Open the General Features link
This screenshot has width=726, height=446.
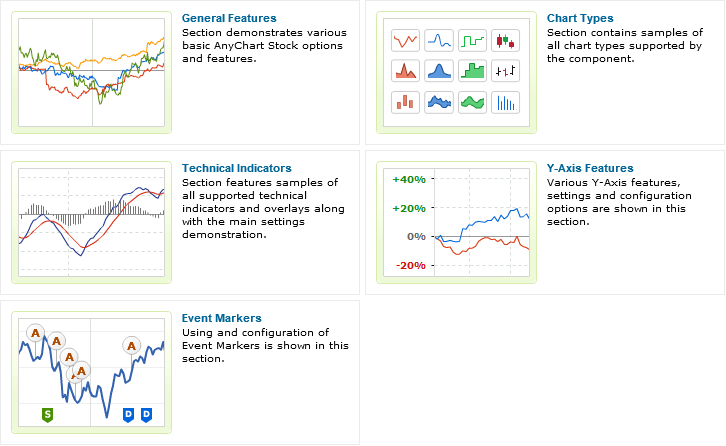pyautogui.click(x=229, y=18)
